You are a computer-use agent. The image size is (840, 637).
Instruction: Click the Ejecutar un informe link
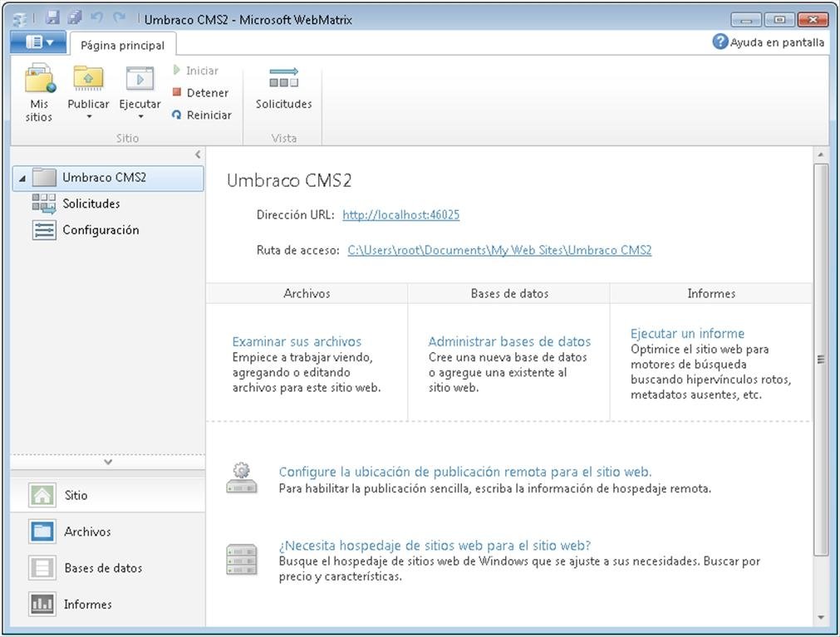pos(687,334)
